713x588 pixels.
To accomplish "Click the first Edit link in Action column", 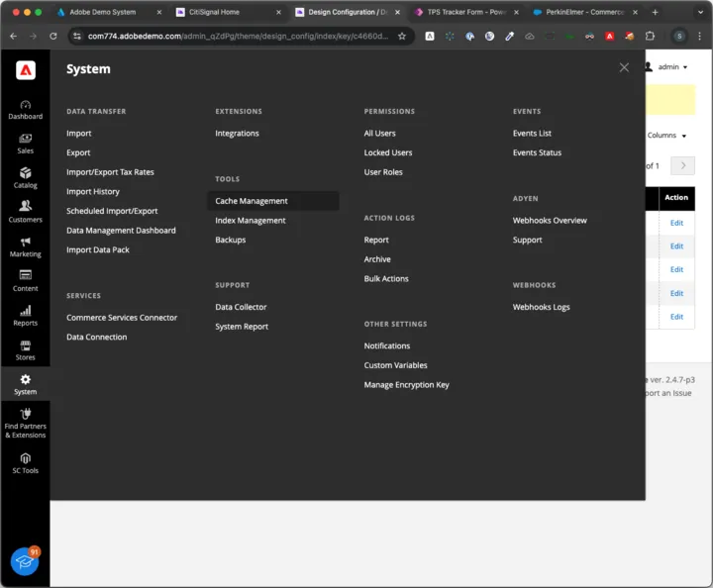I will 676,223.
